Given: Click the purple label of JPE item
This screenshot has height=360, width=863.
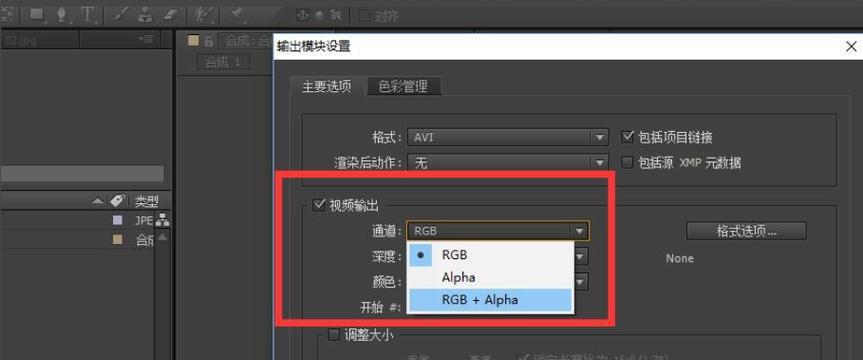Looking at the screenshot, I should 117,221.
